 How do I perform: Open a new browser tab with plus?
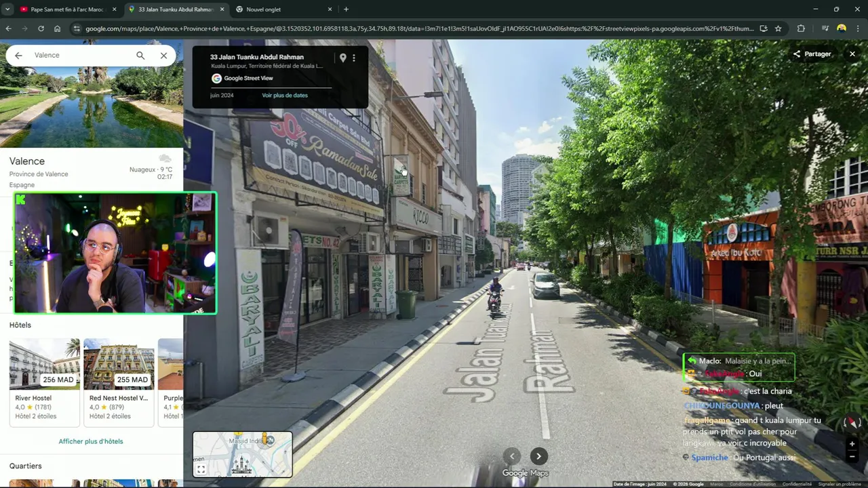tap(346, 9)
